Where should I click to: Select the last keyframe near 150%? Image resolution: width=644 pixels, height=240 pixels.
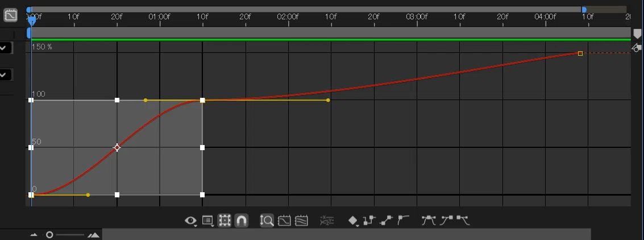(580, 53)
